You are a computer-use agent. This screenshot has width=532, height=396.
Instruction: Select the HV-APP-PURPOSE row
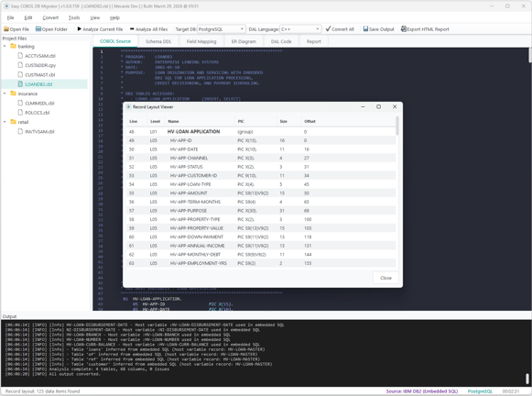pos(261,211)
